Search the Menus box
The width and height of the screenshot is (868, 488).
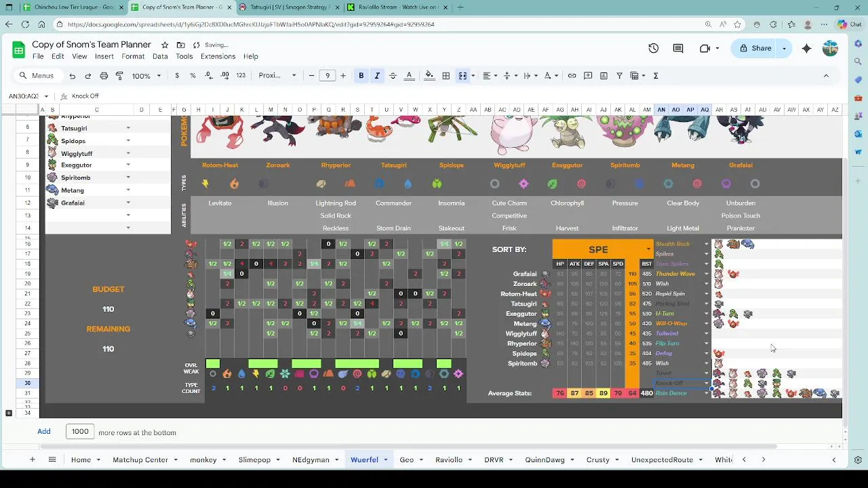(37, 76)
